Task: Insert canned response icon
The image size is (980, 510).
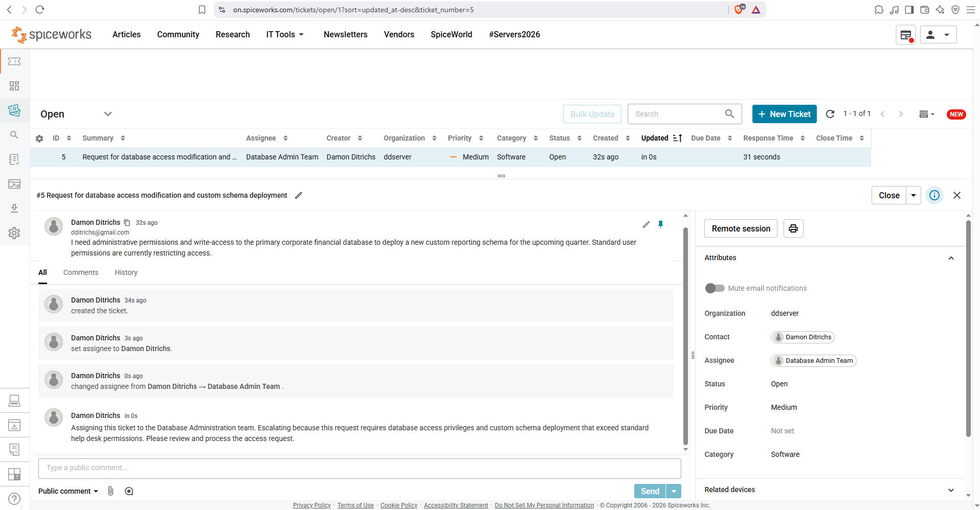Action: 129,491
